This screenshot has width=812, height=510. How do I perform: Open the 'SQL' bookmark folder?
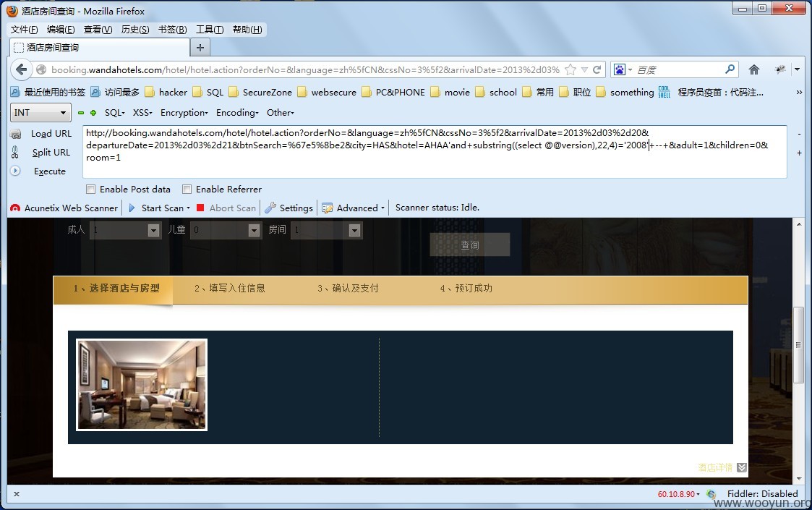[208, 93]
